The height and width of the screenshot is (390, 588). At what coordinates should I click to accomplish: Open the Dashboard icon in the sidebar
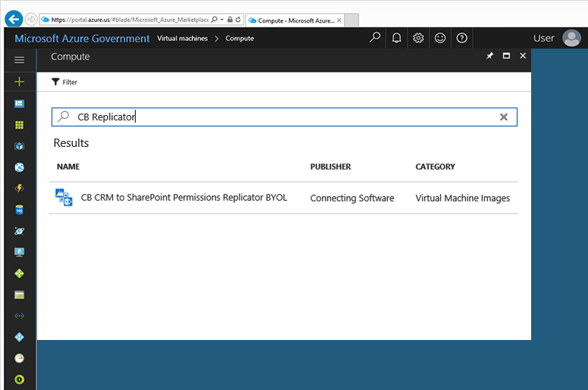[19, 104]
